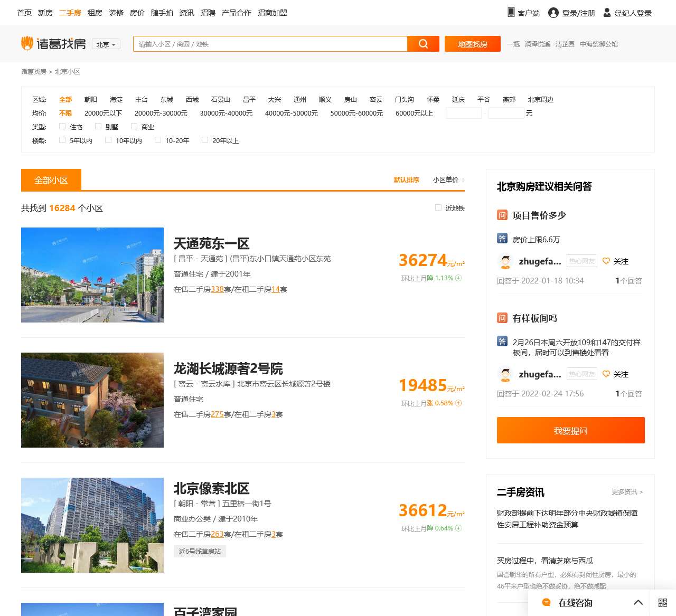The width and height of the screenshot is (676, 616).
Task: Click the 经纪人登录 agent icon
Action: click(606, 12)
